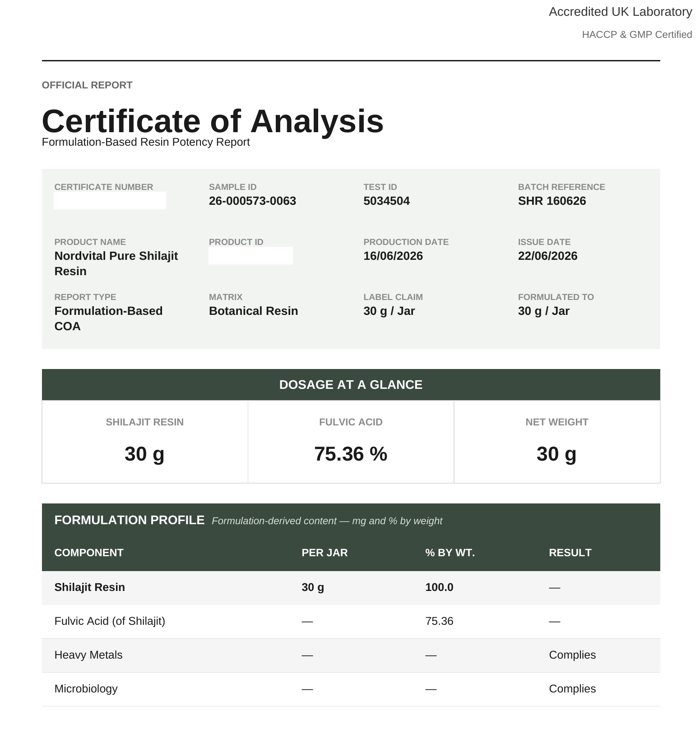Click 'Accredited UK Laboratory' header text
The image size is (700, 752).
(x=620, y=12)
